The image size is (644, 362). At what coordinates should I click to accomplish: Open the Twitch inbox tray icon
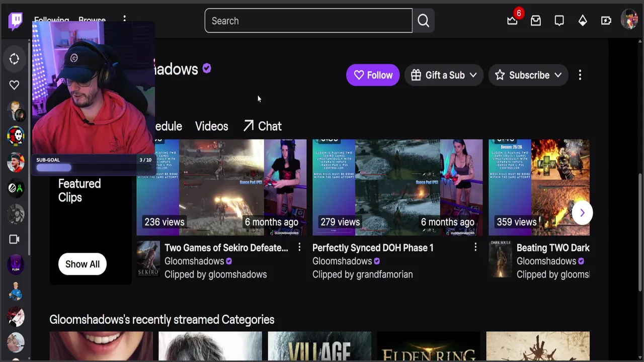pyautogui.click(x=536, y=21)
